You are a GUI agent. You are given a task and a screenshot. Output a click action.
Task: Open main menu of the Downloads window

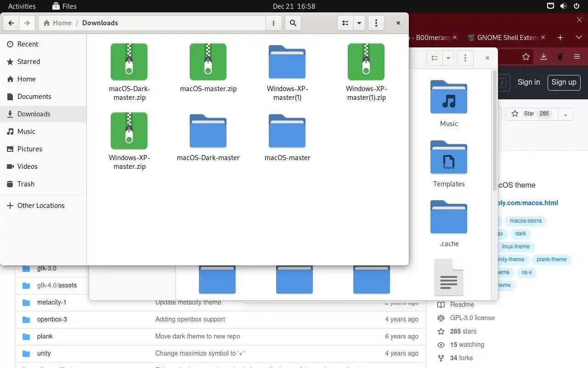pyautogui.click(x=376, y=23)
